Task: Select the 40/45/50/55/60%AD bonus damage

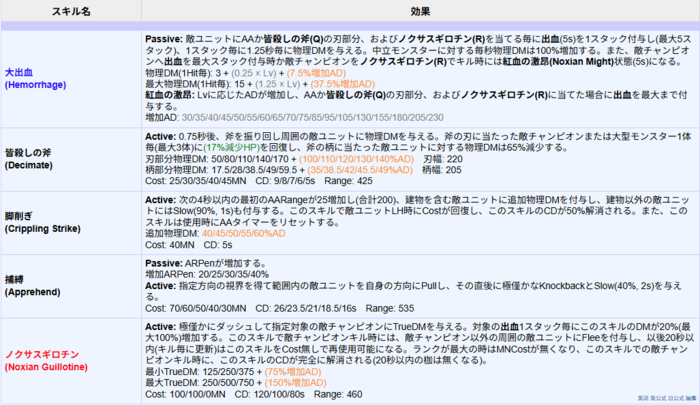Action: [243, 234]
